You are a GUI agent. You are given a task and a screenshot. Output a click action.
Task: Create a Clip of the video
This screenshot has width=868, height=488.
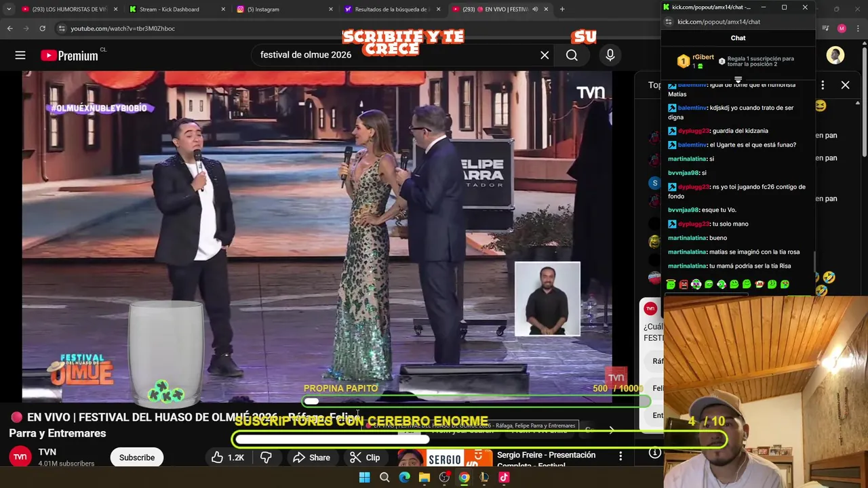pyautogui.click(x=365, y=457)
